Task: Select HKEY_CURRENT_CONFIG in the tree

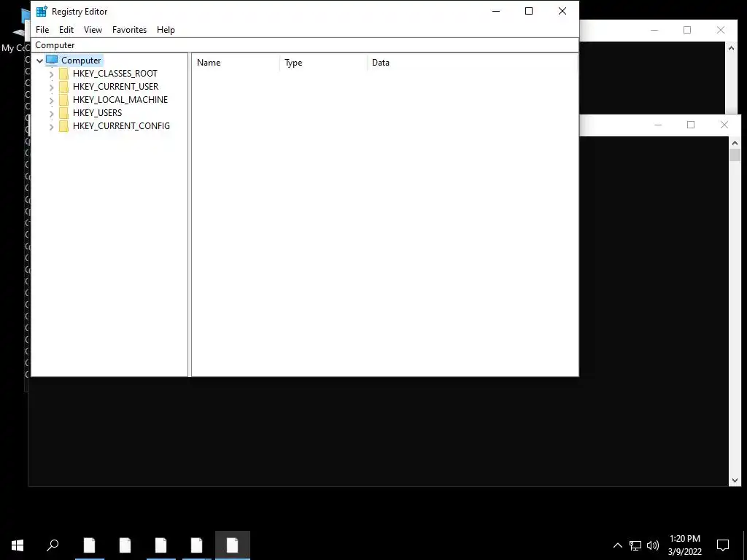Action: pos(121,125)
